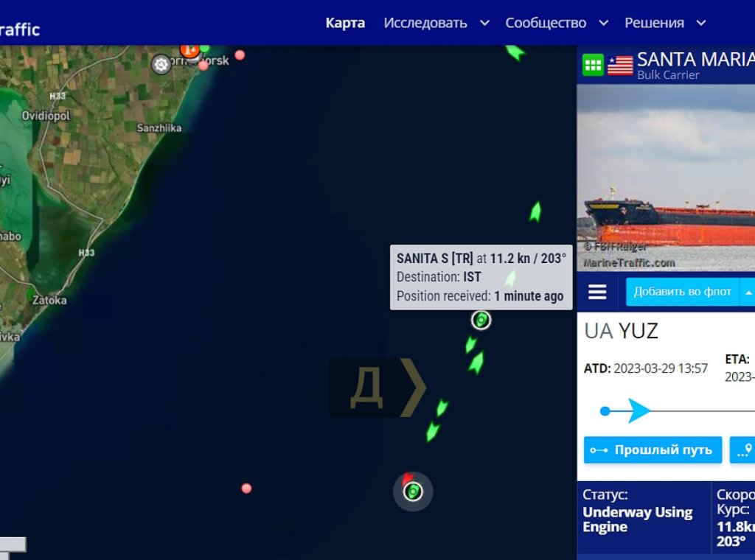
Task: Select the pink dot marker south of Zatoka
Action: (x=246, y=489)
